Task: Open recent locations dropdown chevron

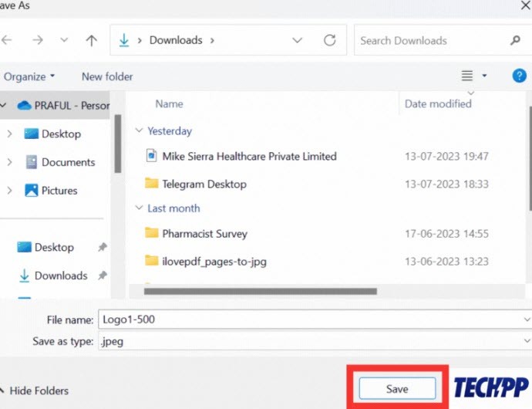Action: pyautogui.click(x=64, y=40)
